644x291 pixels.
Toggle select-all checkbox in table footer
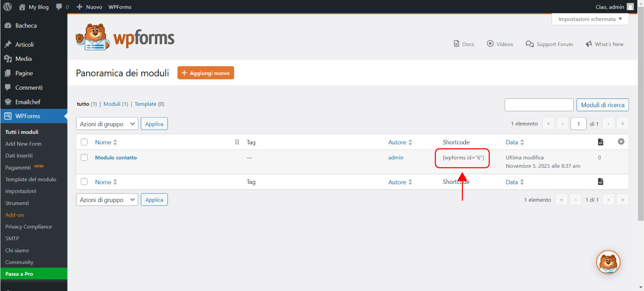(84, 182)
